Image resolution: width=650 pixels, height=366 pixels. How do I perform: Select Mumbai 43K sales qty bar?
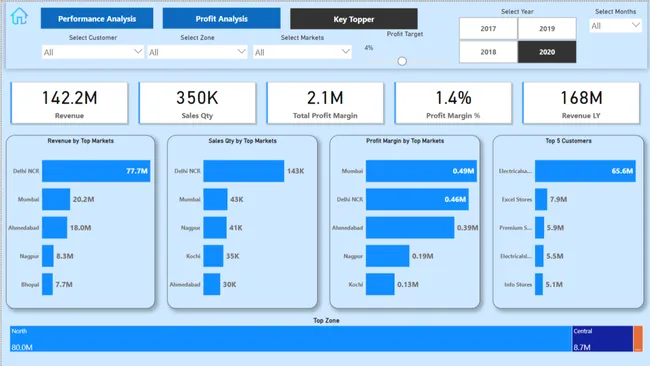[216, 199]
